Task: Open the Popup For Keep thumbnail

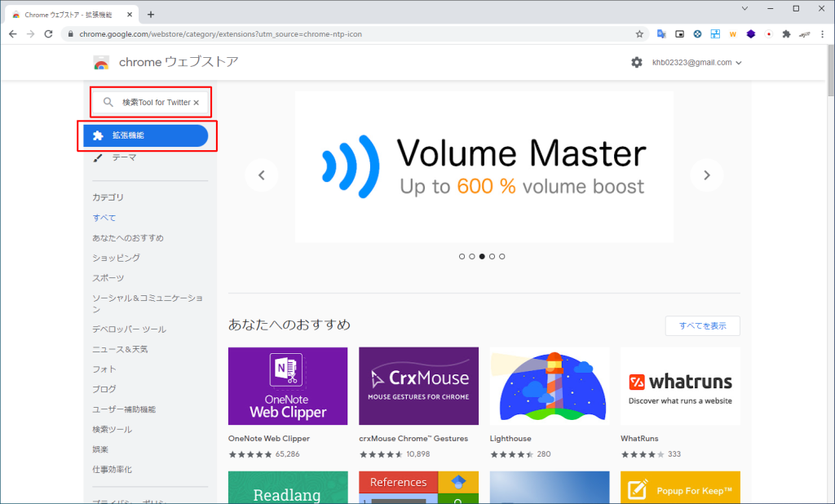Action: [680, 488]
